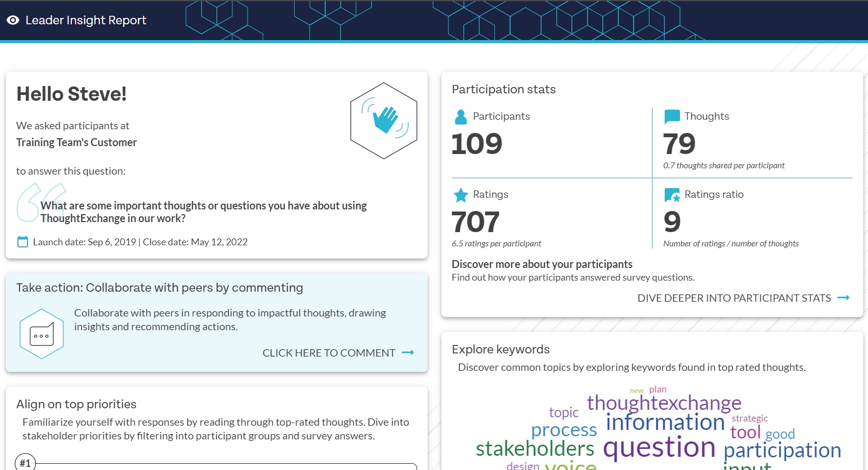Click the Leader Insight Report title
This screenshot has height=470, width=868.
[x=86, y=20]
